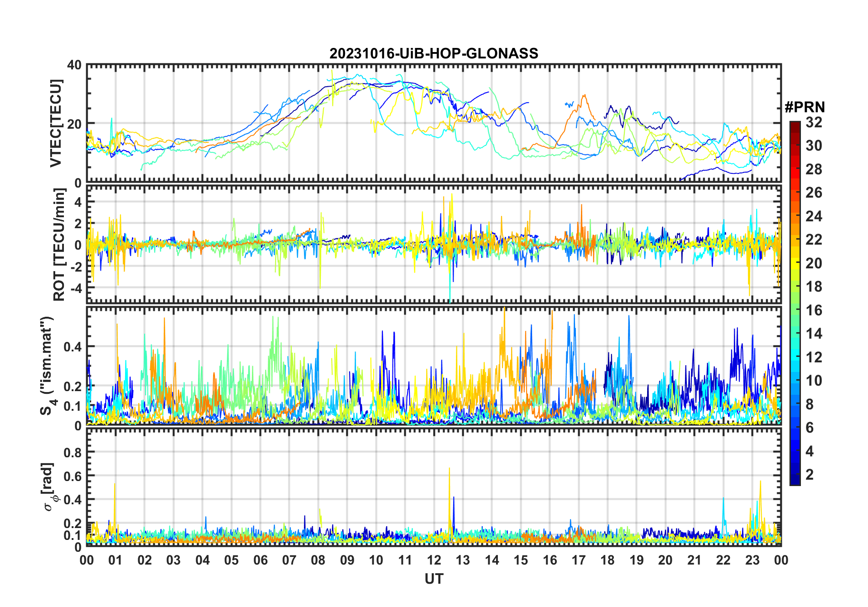868x607 pixels.
Task: Select the 15 hour label on the UT axis
Action: [521, 560]
